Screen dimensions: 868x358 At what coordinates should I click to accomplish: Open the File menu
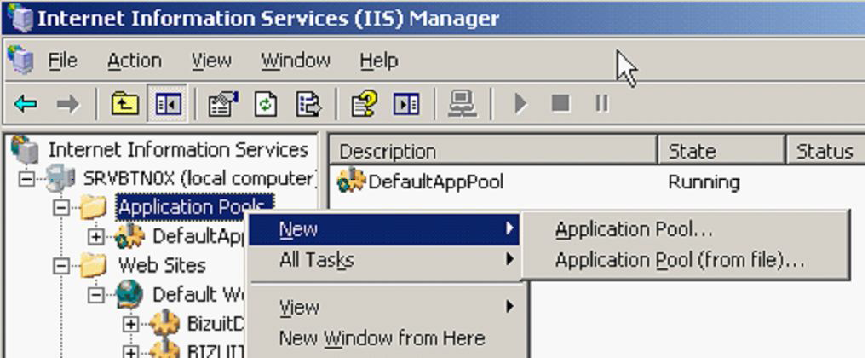pyautogui.click(x=62, y=61)
